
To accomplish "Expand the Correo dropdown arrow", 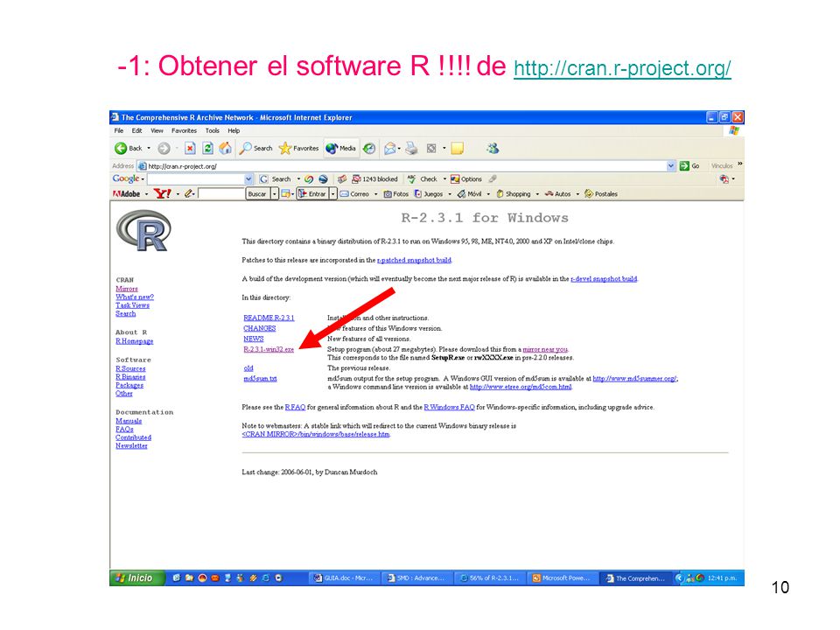I will click(x=375, y=194).
